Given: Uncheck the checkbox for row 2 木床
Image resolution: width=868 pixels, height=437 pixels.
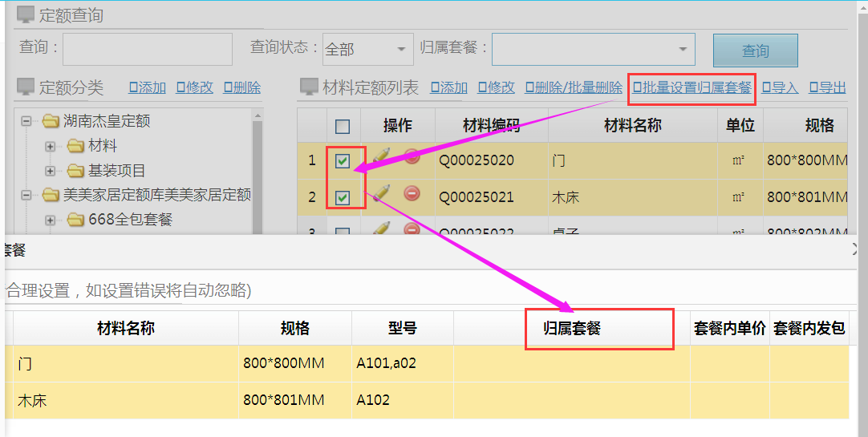Looking at the screenshot, I should pyautogui.click(x=343, y=197).
